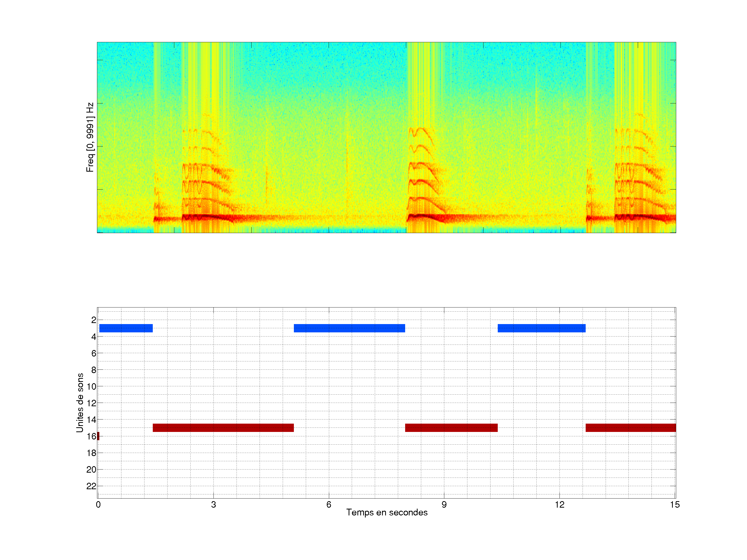Click the last dark red bar after 12.7 seconds
747x560 pixels.
[x=630, y=428]
